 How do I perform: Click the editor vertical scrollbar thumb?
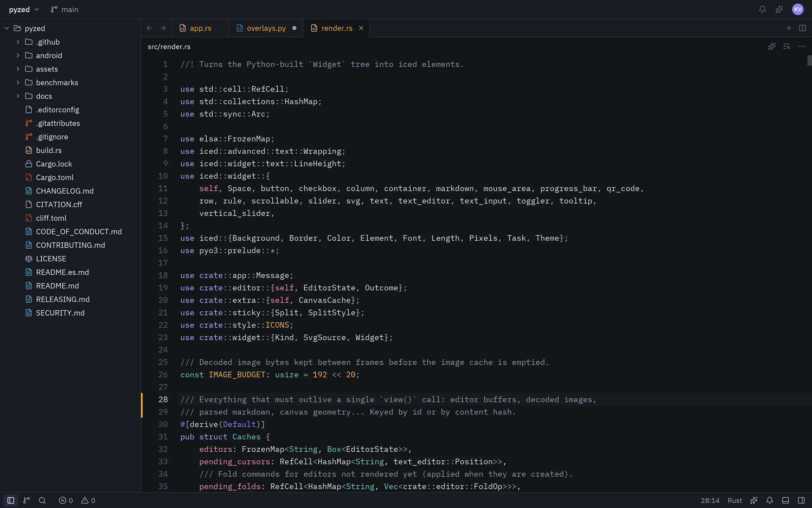pos(809,60)
